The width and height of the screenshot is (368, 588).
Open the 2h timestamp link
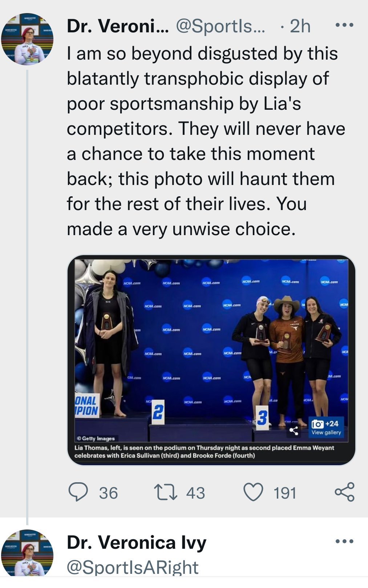click(x=300, y=26)
